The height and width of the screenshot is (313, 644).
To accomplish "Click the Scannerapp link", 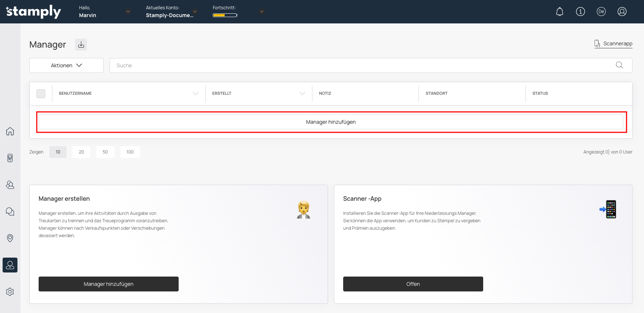I will (614, 44).
